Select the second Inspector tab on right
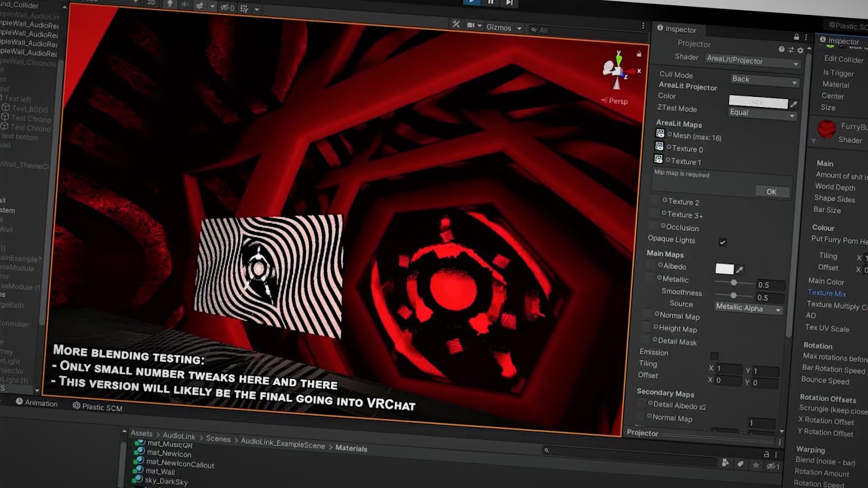This screenshot has width=868, height=488. pos(839,41)
